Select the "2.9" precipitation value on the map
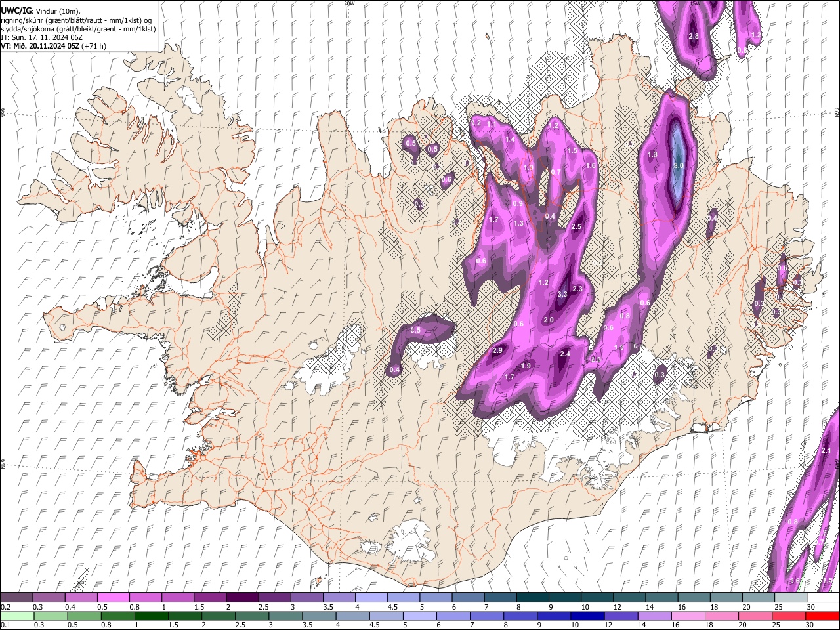The width and height of the screenshot is (840, 630). click(497, 350)
